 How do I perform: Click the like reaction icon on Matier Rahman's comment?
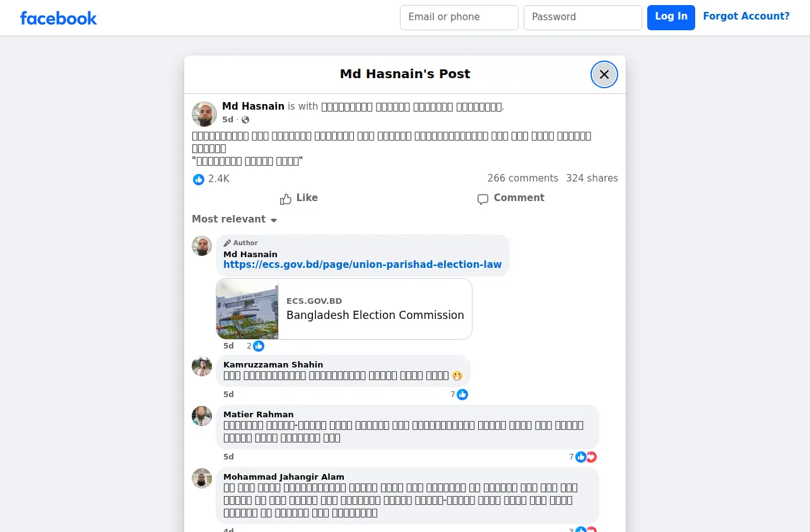(581, 457)
